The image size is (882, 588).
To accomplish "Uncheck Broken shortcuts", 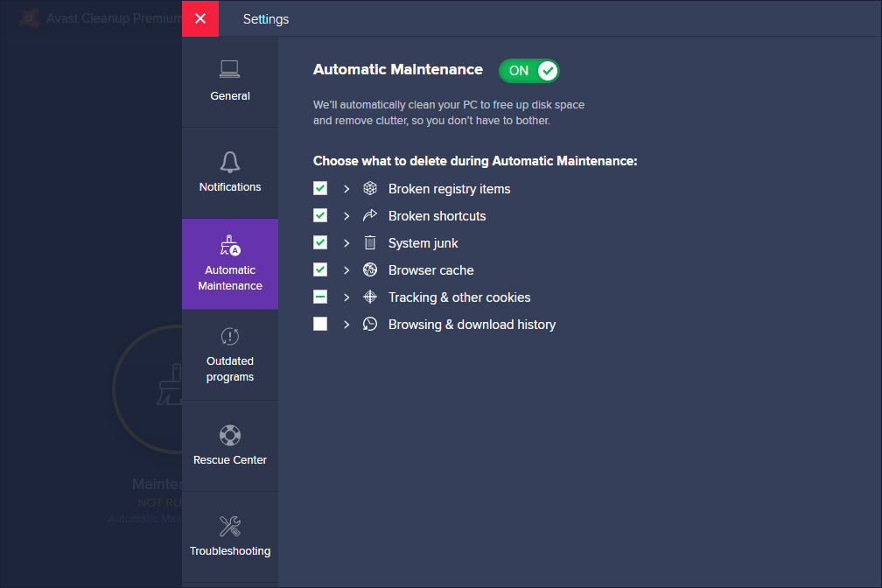I will click(320, 215).
